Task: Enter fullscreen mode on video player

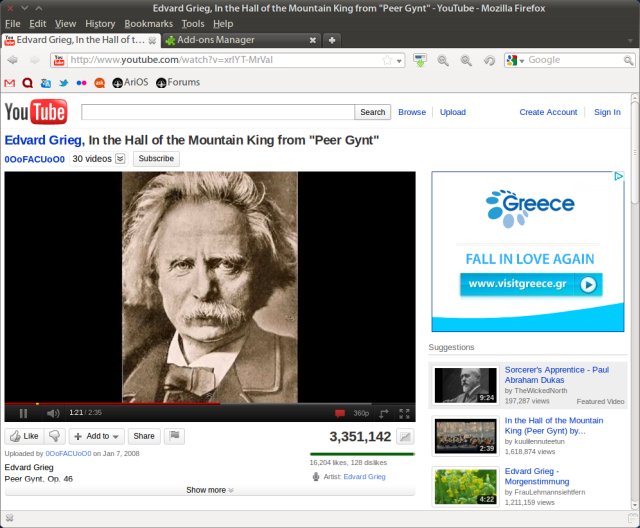Action: (405, 413)
